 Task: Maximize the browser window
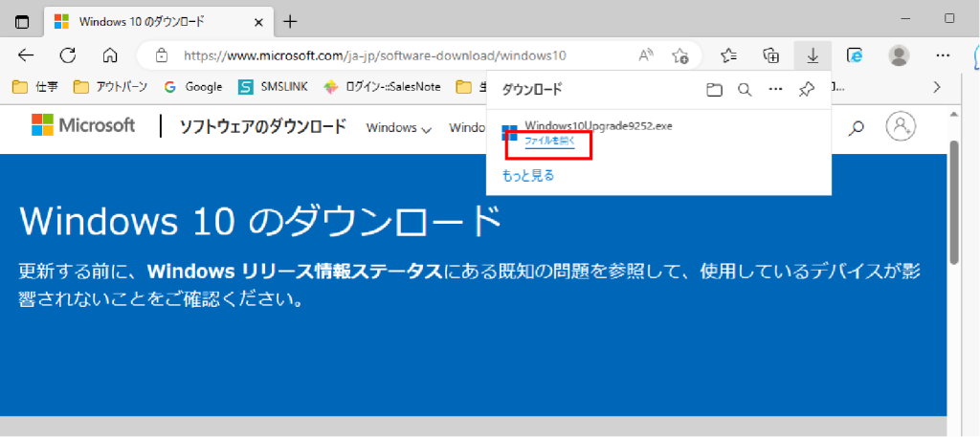click(x=949, y=18)
